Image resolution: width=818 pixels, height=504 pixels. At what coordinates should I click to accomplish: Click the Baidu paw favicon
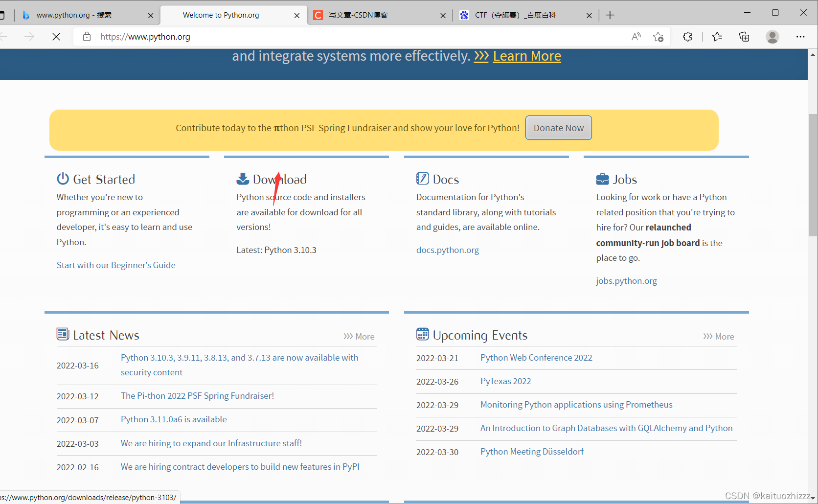point(464,15)
